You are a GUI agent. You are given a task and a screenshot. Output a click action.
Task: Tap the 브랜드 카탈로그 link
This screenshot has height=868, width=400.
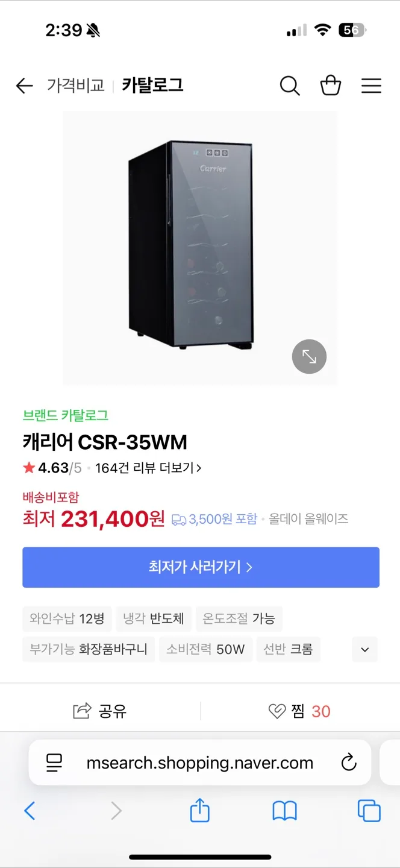pyautogui.click(x=66, y=415)
